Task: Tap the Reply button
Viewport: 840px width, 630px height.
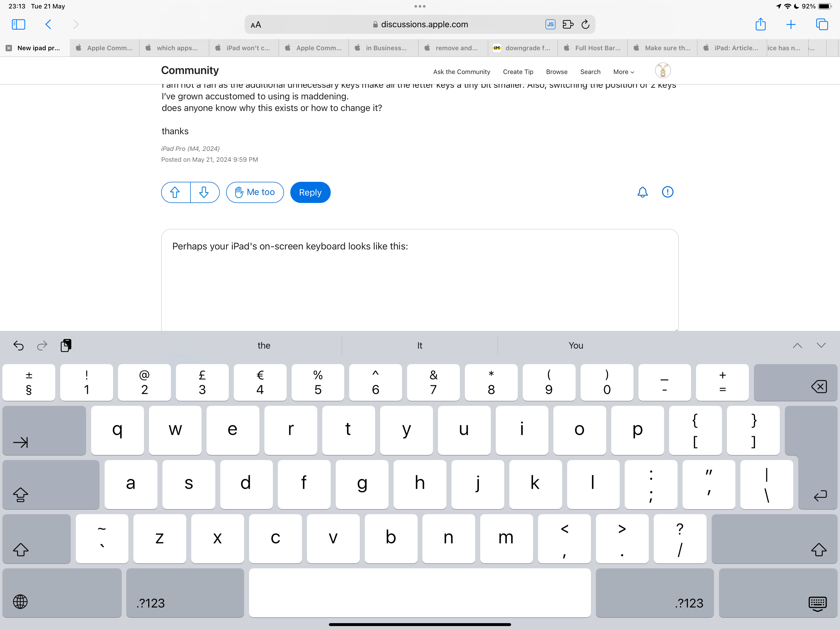Action: [x=310, y=192]
